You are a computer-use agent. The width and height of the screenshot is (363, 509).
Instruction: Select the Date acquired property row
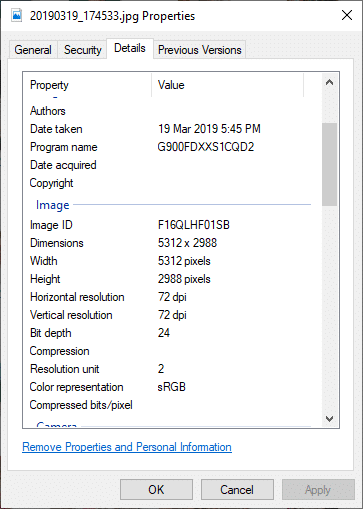[x=170, y=165]
